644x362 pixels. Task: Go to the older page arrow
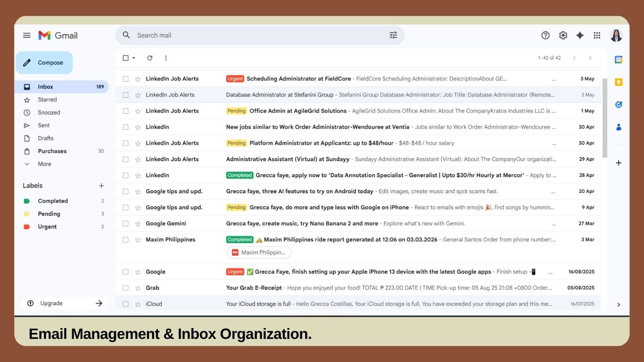point(590,58)
